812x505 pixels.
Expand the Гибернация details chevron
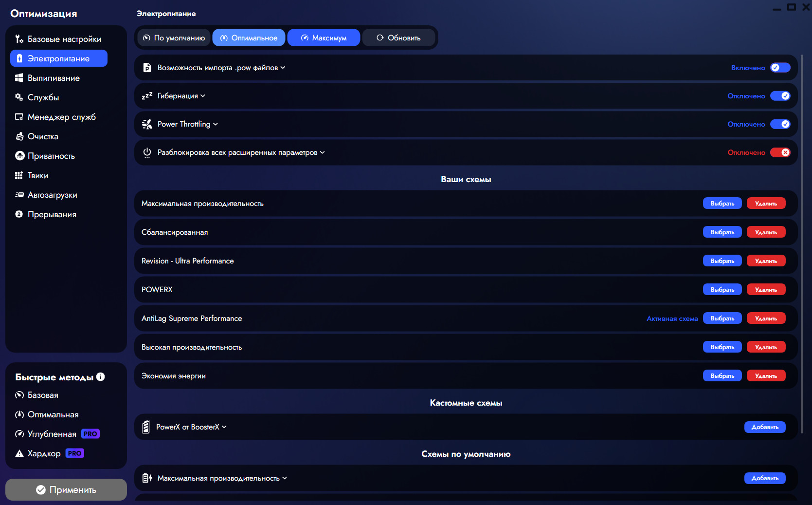pyautogui.click(x=203, y=96)
